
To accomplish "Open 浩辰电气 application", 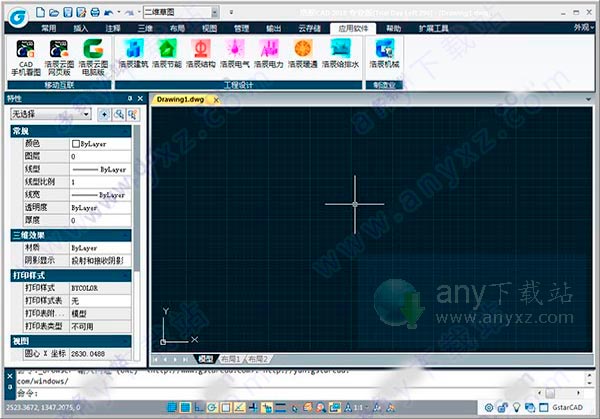I will (x=235, y=54).
